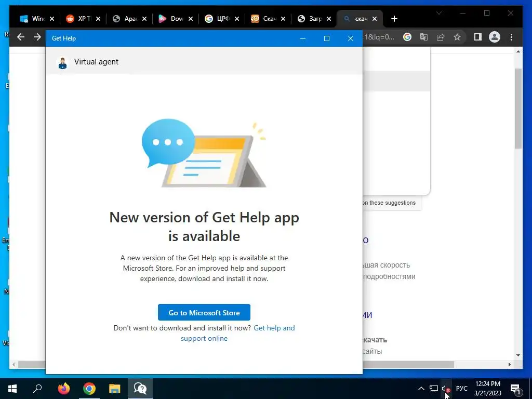Click Chrome vertical scrollbar thumb
Image resolution: width=532 pixels, height=399 pixels.
pos(518,108)
